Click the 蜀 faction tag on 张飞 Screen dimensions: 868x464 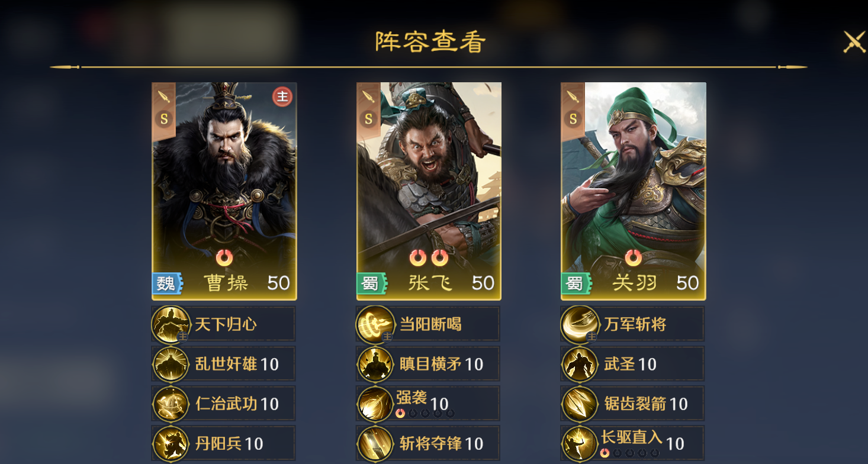(x=371, y=283)
